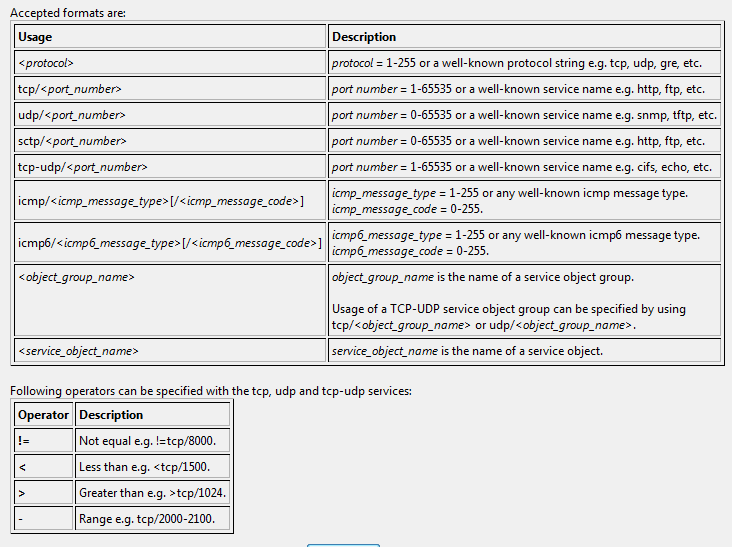This screenshot has width=732, height=547.
Task: Click the > operator cell
Action: click(44, 493)
